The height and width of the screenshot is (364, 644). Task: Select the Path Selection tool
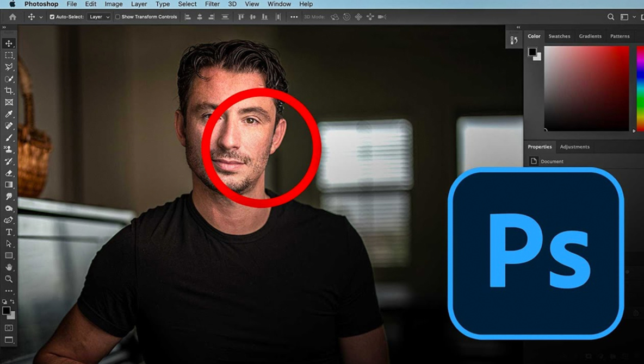[9, 244]
